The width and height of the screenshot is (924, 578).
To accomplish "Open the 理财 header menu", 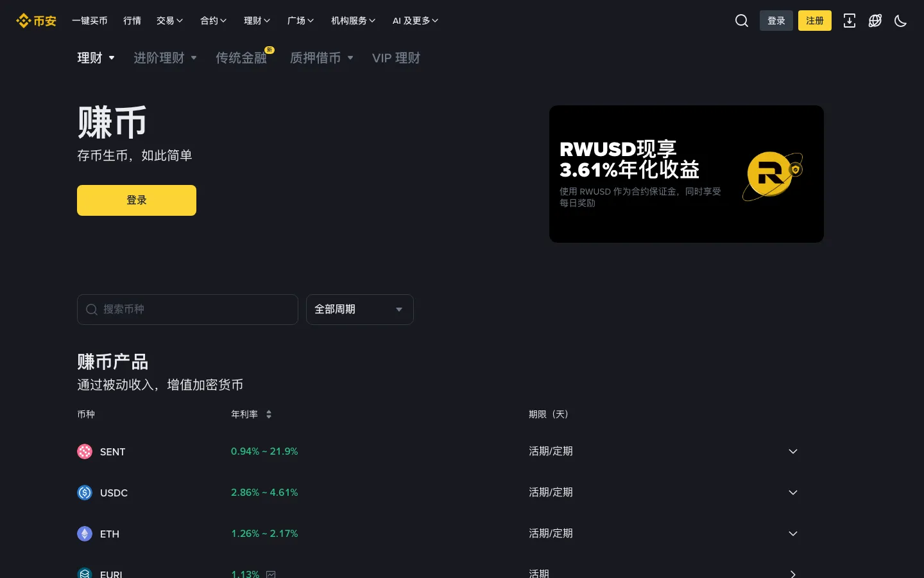I will point(257,21).
